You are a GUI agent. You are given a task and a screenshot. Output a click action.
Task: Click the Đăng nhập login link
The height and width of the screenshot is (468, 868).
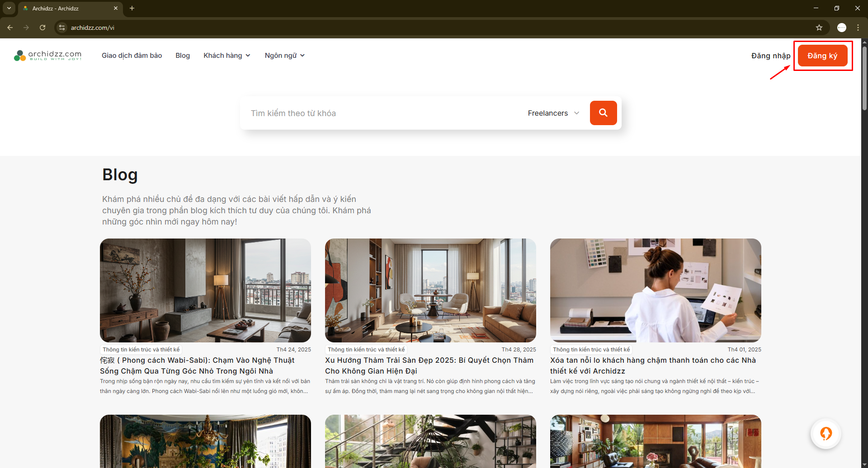(x=770, y=56)
